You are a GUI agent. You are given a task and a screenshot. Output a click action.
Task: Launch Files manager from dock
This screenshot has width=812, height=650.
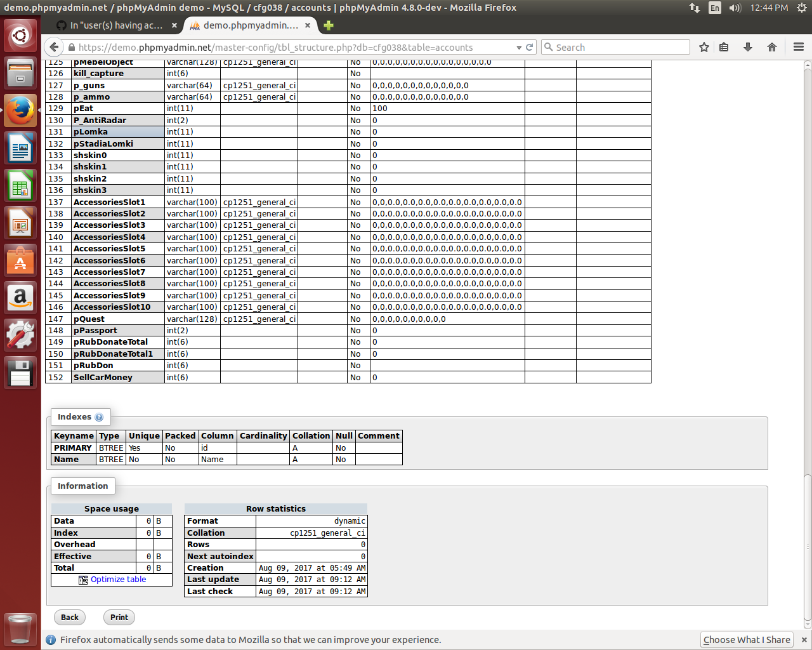click(20, 73)
